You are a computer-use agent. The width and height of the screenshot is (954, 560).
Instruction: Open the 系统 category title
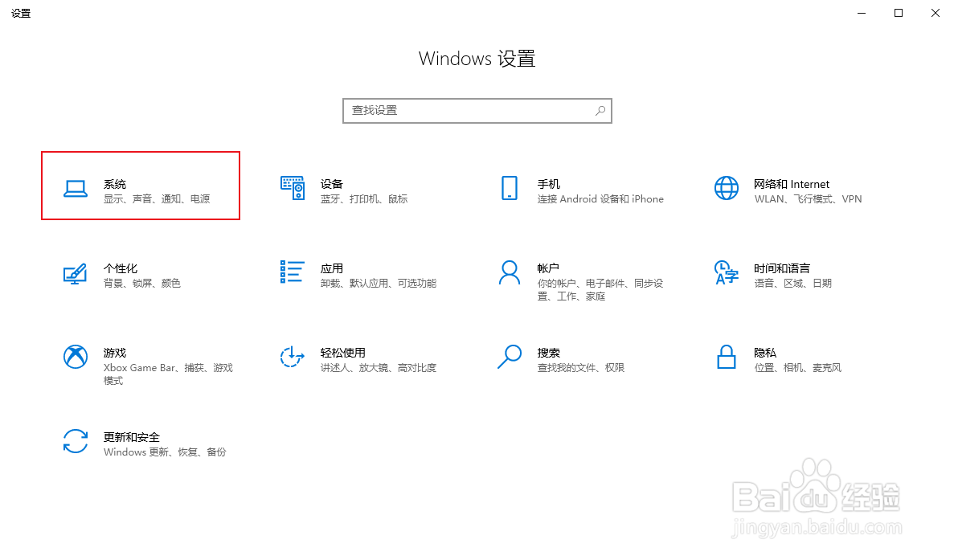point(115,184)
